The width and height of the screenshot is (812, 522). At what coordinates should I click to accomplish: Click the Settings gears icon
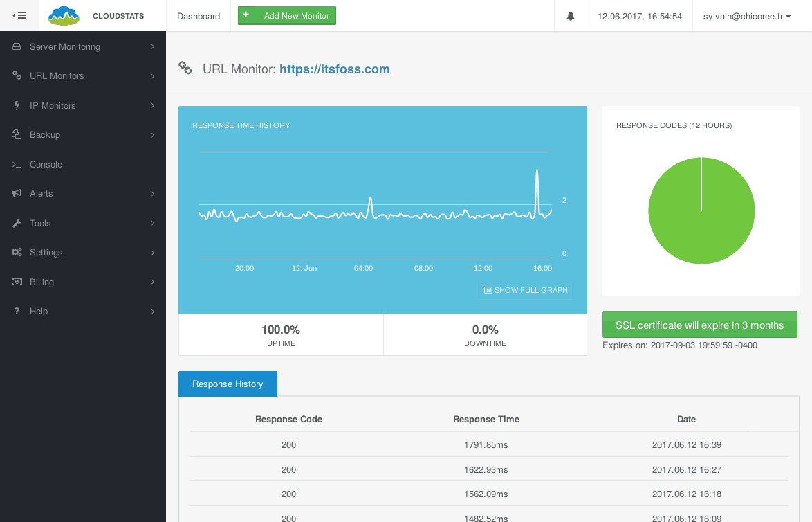[x=17, y=253]
